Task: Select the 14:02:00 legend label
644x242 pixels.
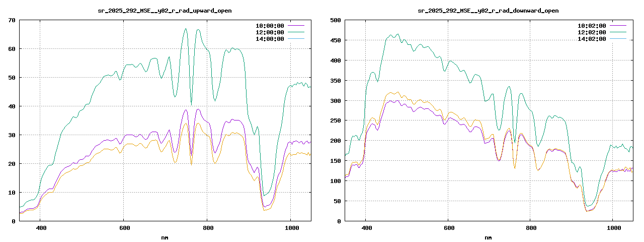Action: 592,39
